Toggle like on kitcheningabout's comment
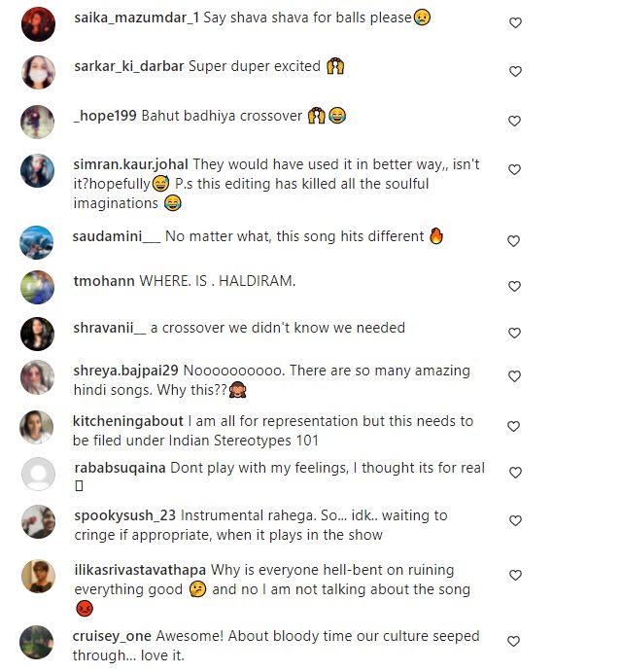 click(516, 426)
